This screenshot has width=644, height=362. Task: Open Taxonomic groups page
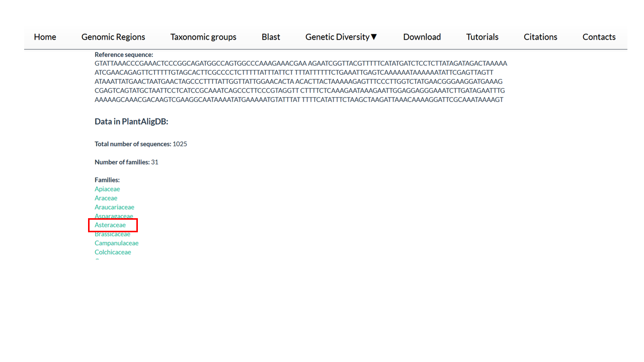click(x=203, y=37)
